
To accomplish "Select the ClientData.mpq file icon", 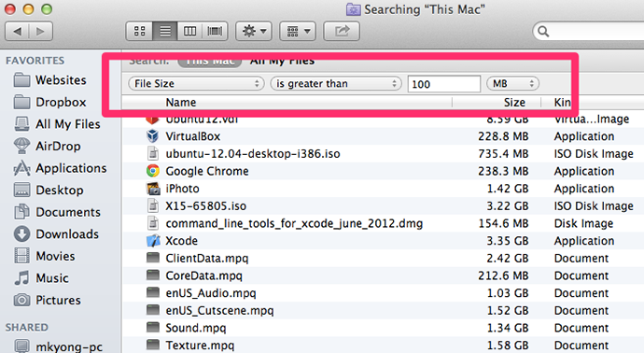I will pyautogui.click(x=153, y=258).
